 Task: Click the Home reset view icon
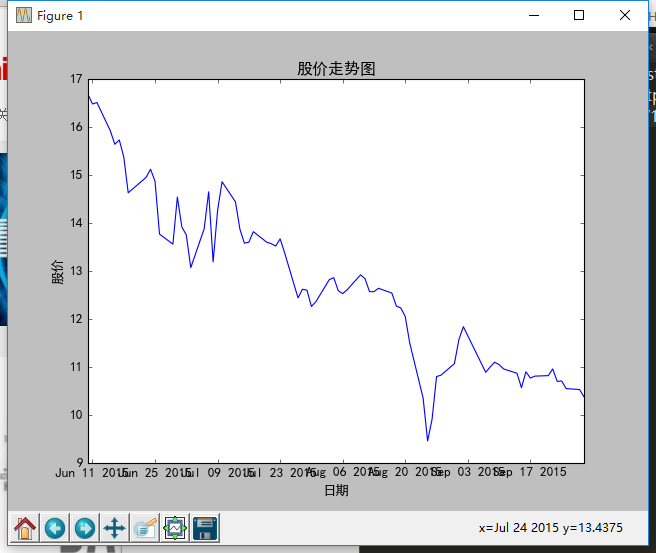[25, 527]
